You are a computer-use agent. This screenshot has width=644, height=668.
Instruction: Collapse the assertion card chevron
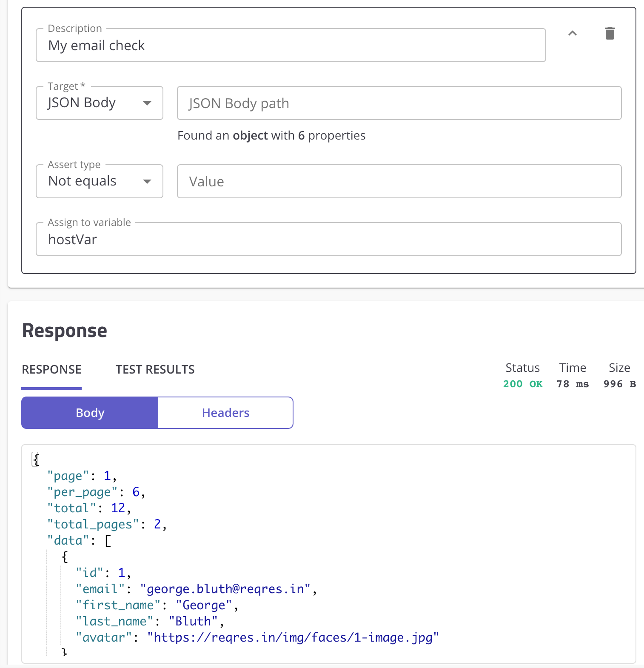point(573,33)
